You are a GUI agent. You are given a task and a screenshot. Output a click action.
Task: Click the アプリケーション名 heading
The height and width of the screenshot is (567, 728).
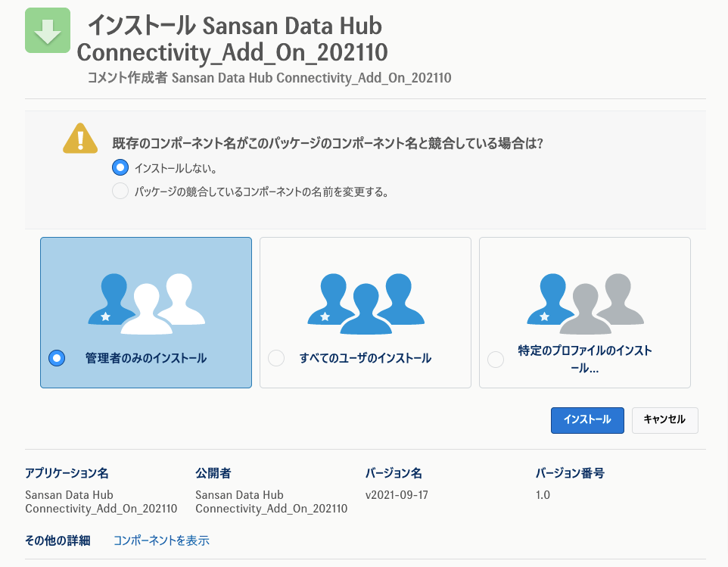(x=67, y=473)
